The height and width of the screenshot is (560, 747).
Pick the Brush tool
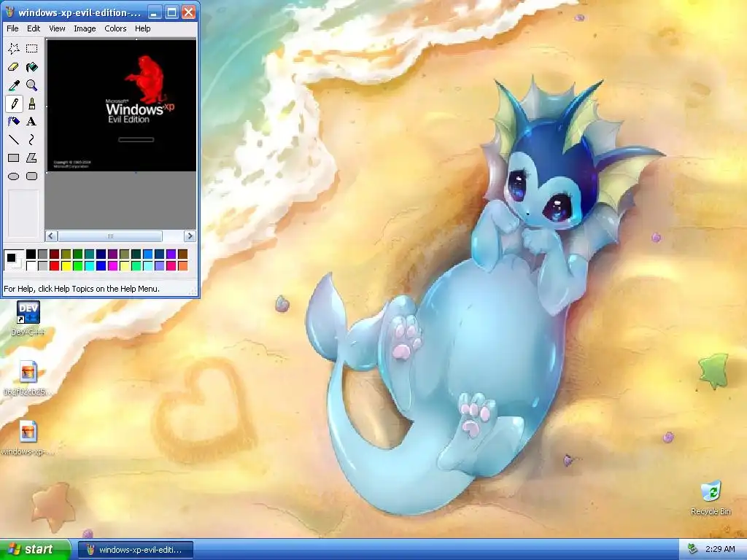pos(32,104)
